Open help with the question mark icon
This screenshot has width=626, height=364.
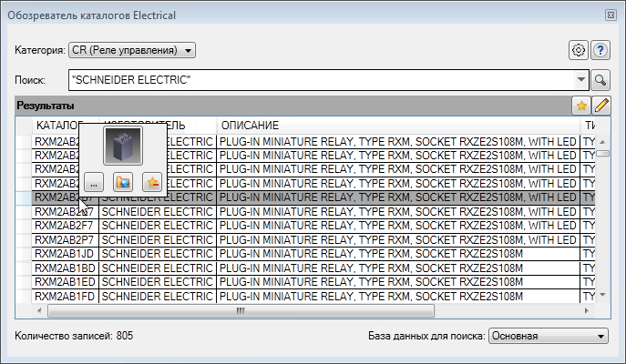coord(600,50)
